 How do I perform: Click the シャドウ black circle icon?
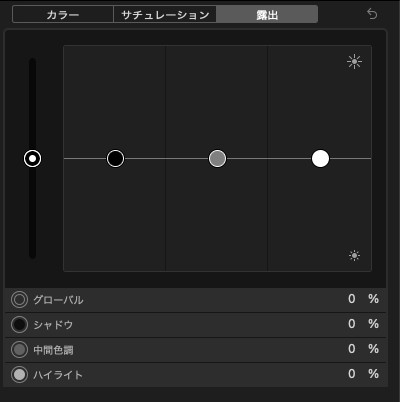pyautogui.click(x=19, y=325)
